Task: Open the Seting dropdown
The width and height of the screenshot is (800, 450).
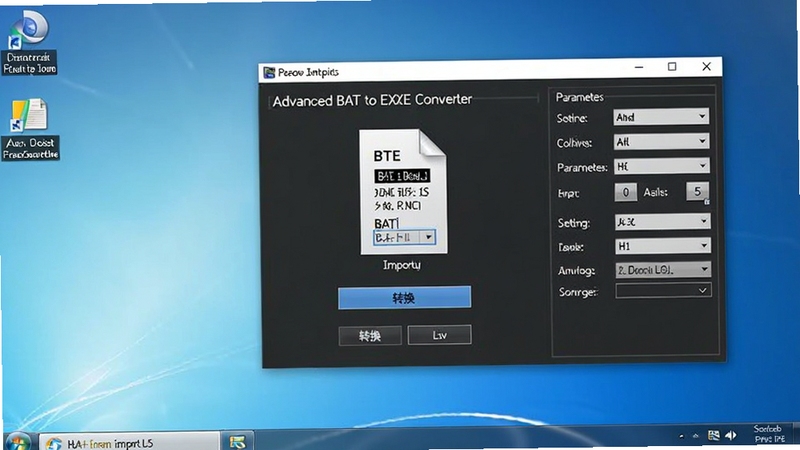Action: tap(662, 221)
